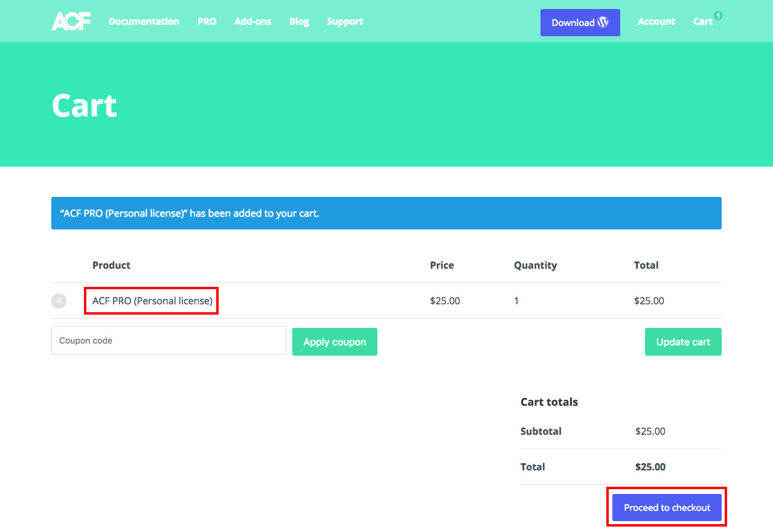Open the Support navigation link

345,21
